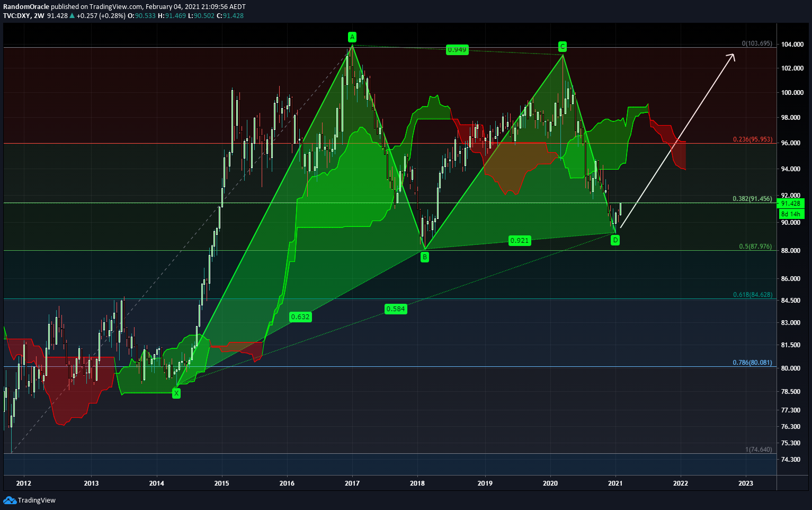
Task: Click the TradingView logo icon
Action: [10, 500]
